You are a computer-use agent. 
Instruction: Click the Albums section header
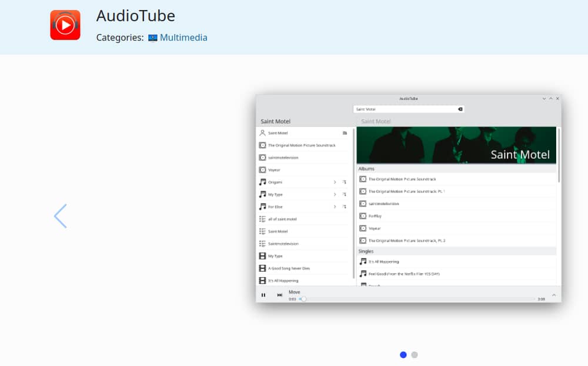pyautogui.click(x=456, y=169)
